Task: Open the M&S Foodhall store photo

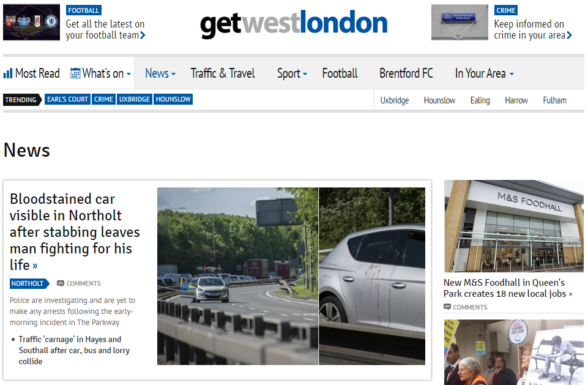Action: point(514,226)
